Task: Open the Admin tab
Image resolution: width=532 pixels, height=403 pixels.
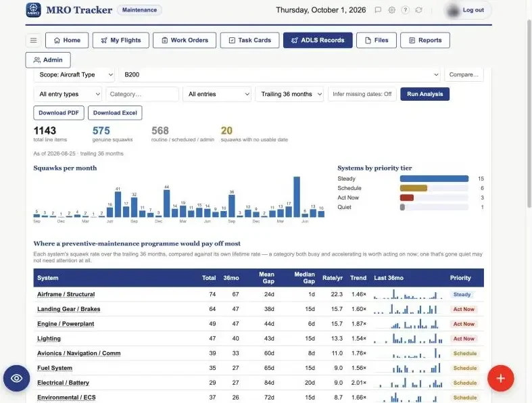Action: 48,60
